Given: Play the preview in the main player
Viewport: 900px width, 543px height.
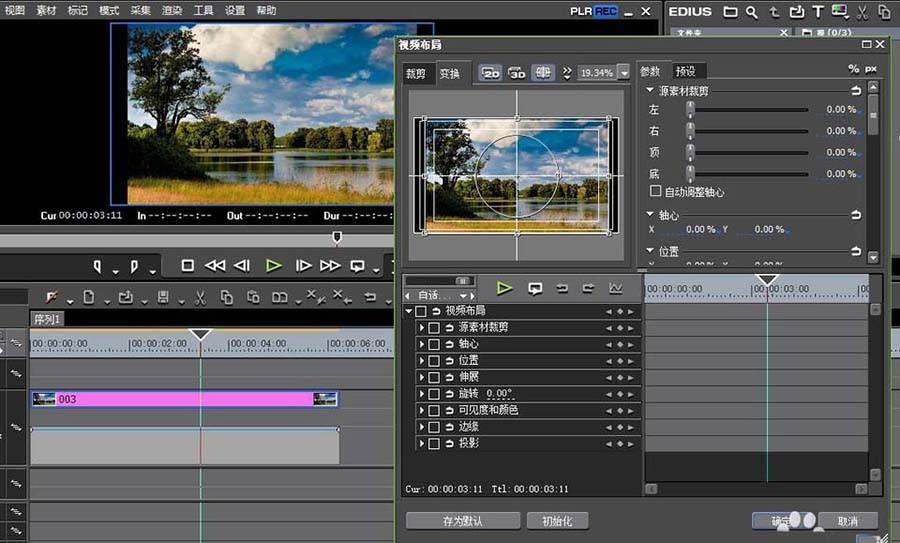Looking at the screenshot, I should coord(273,266).
